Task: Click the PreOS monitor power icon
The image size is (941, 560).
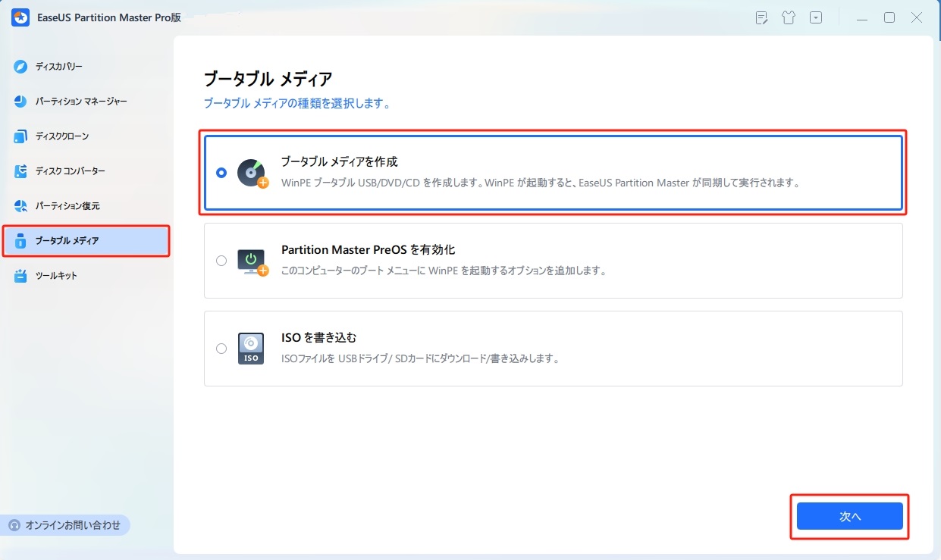Action: tap(252, 261)
